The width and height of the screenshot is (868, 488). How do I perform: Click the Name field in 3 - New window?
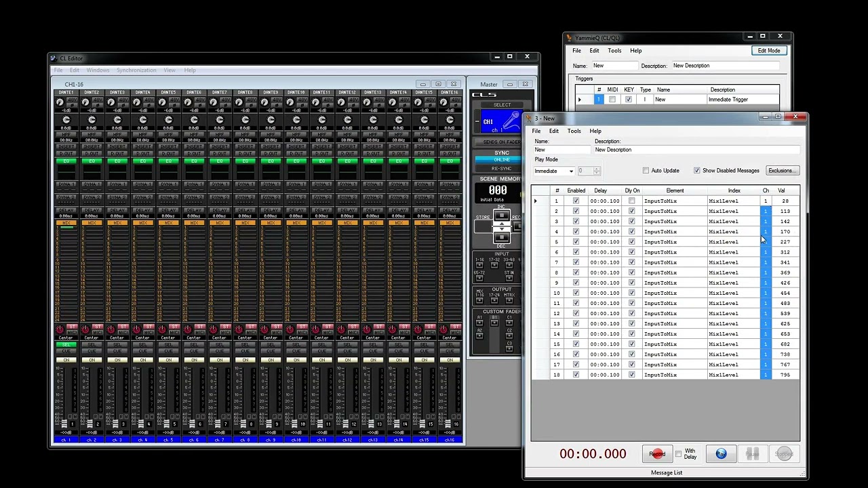(x=561, y=150)
